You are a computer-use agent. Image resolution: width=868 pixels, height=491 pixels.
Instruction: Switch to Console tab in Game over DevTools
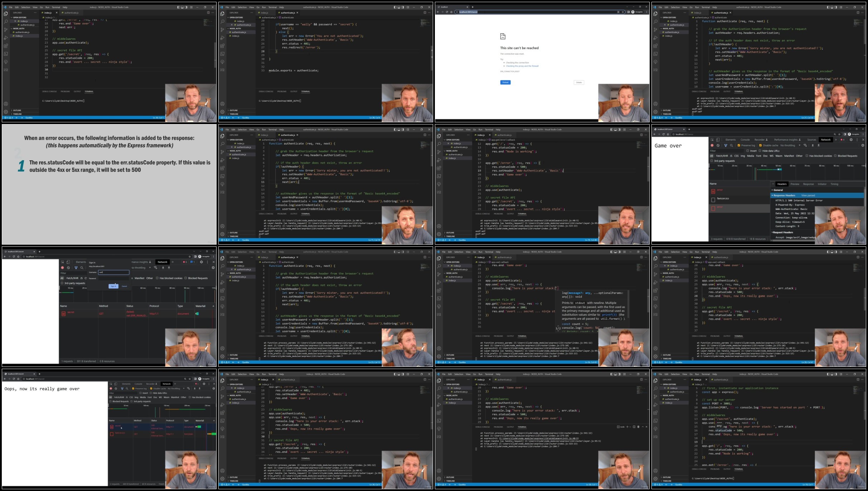(745, 140)
